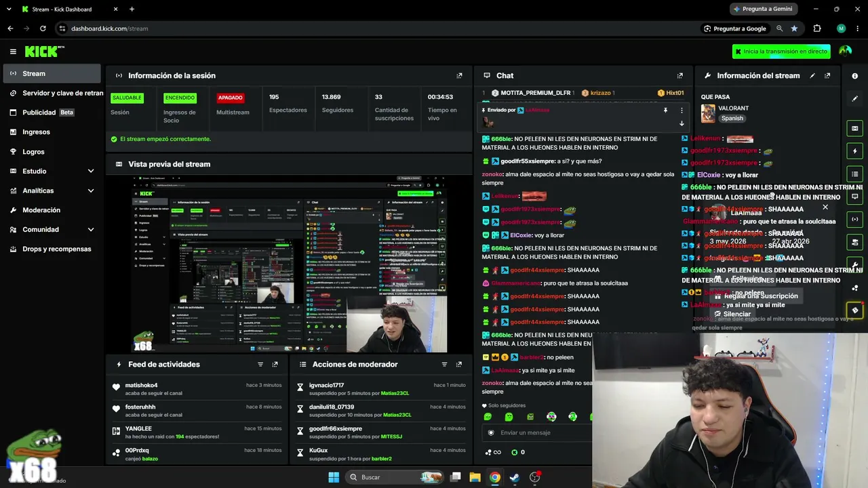Click Regala una Suscripción in the user popup

pos(756,296)
